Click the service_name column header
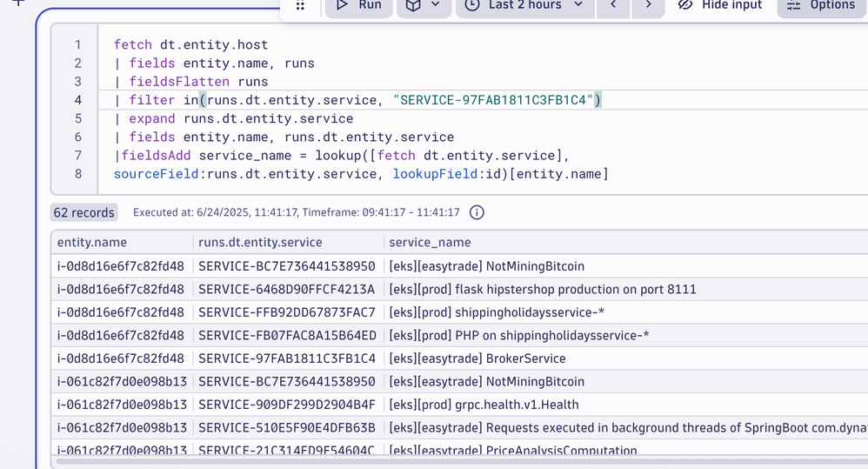The height and width of the screenshot is (469, 868). point(430,243)
